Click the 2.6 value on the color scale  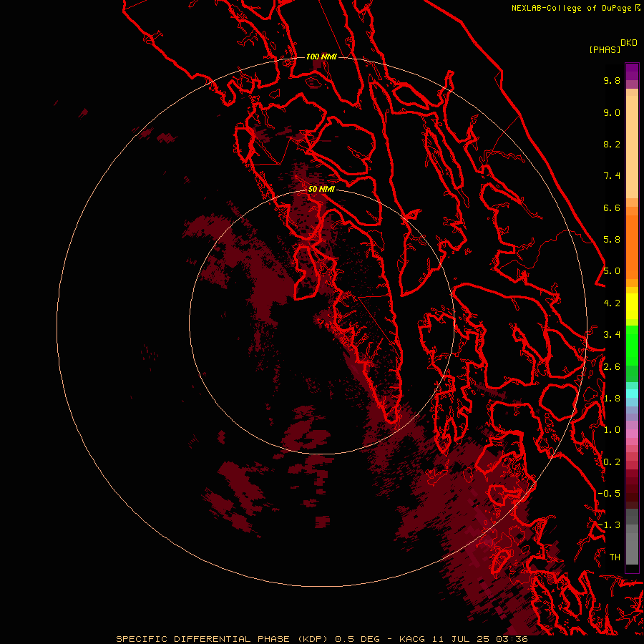tap(612, 367)
